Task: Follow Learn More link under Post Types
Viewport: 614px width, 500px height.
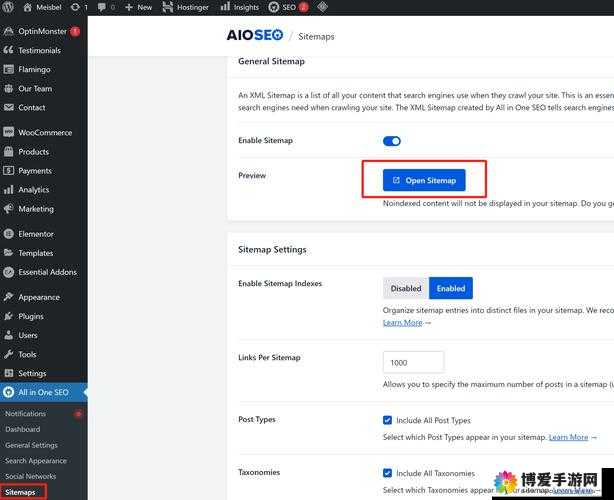Action: (568, 437)
